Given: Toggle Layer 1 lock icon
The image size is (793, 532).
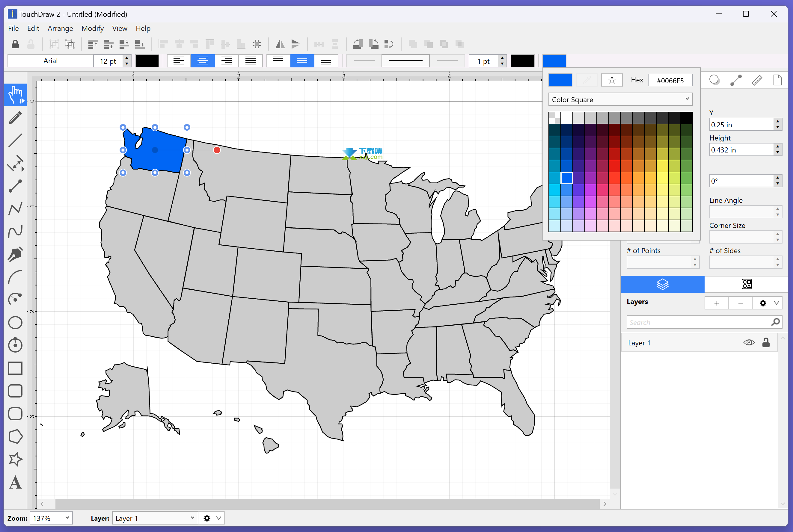Looking at the screenshot, I should (767, 342).
